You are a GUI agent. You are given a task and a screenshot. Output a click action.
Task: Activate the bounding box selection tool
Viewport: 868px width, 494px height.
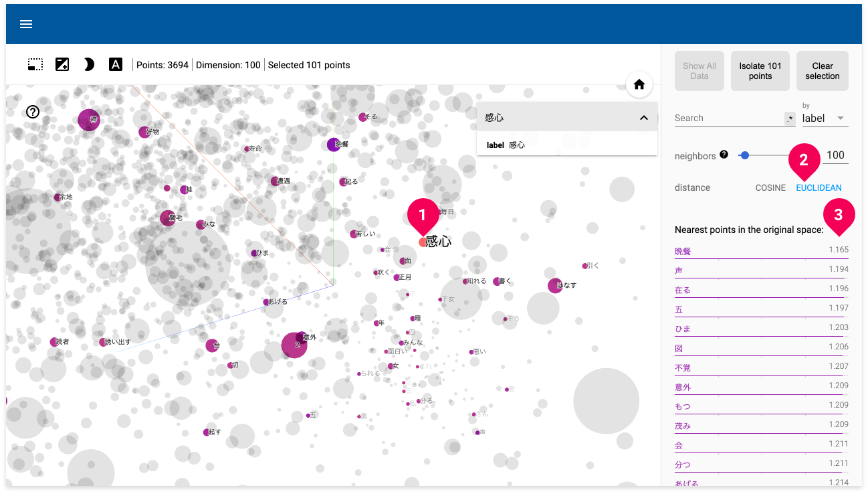pos(35,65)
